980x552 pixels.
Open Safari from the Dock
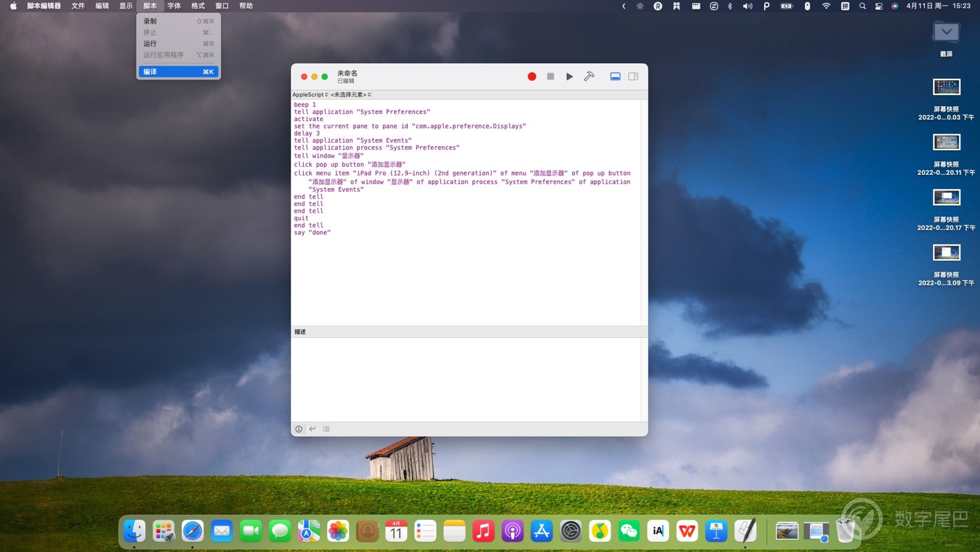[x=193, y=531]
